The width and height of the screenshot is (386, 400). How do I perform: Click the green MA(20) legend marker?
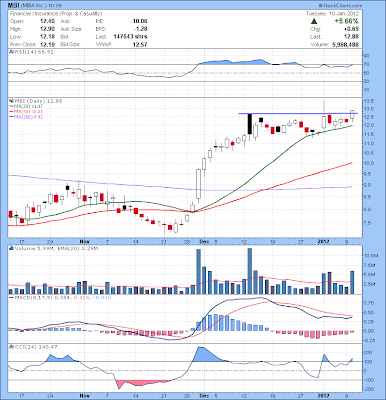(x=11, y=106)
